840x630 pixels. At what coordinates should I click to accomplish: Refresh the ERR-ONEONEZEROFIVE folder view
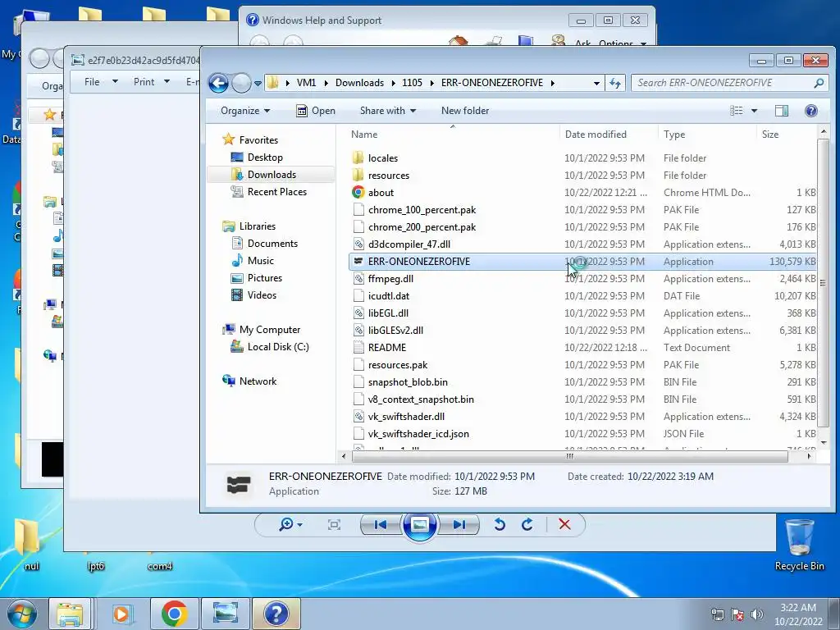(615, 83)
